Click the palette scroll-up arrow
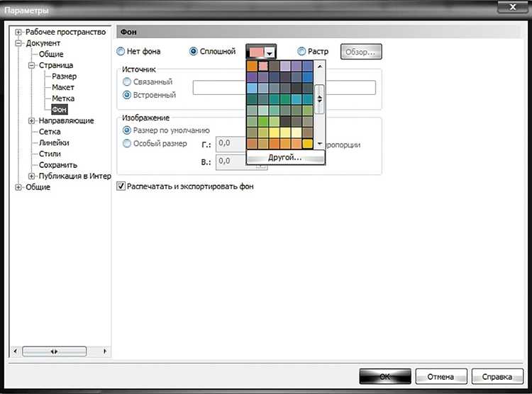The image size is (532, 394). [x=320, y=67]
